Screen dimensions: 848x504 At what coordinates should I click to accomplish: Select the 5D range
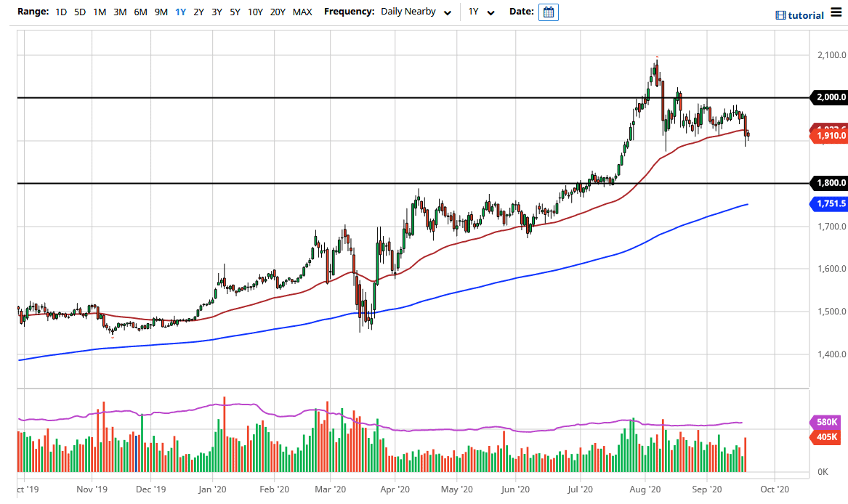tap(80, 12)
